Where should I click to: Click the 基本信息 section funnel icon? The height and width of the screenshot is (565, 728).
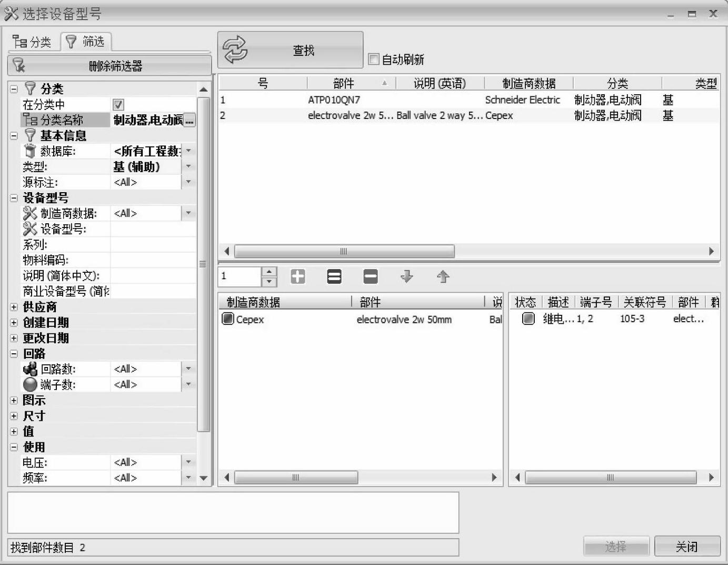coord(31,135)
